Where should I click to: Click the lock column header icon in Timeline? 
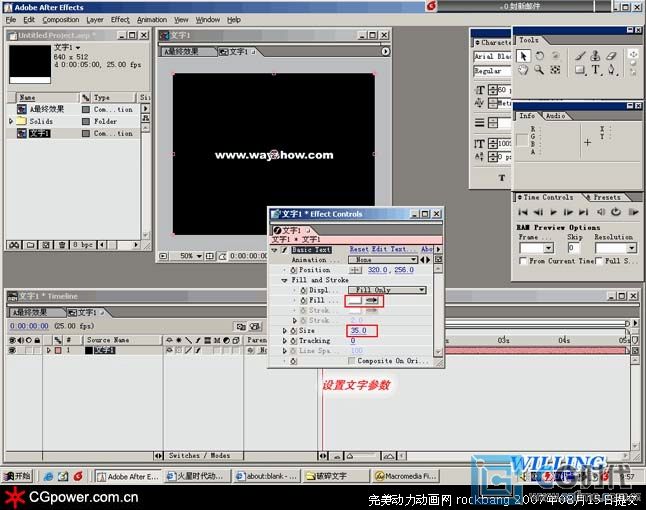coord(37,340)
